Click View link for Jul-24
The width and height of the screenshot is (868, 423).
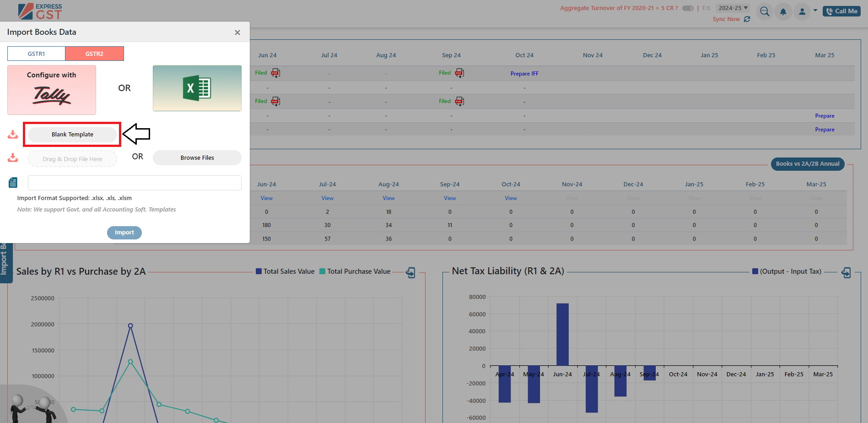[328, 198]
